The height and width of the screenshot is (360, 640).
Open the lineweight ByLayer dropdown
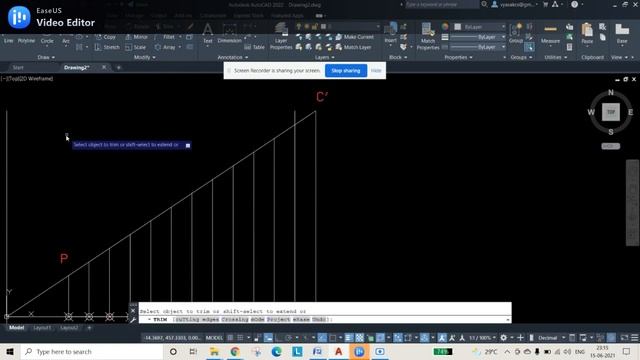pos(478,37)
